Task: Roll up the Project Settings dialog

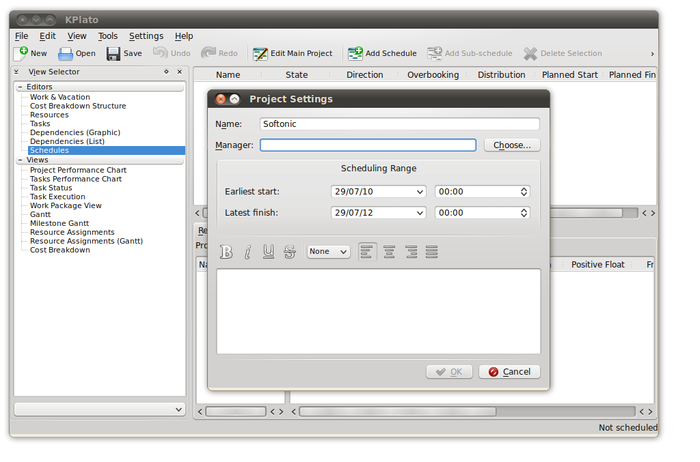Action: [x=234, y=99]
